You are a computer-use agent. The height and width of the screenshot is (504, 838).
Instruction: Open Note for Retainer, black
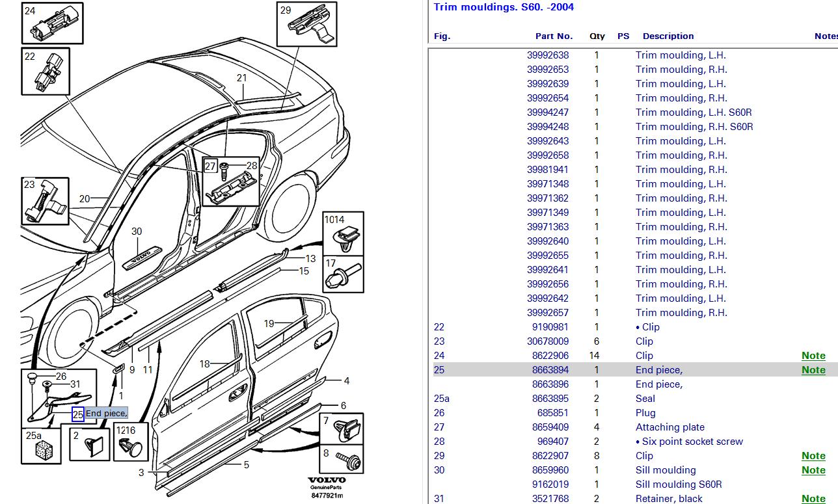tap(813, 499)
